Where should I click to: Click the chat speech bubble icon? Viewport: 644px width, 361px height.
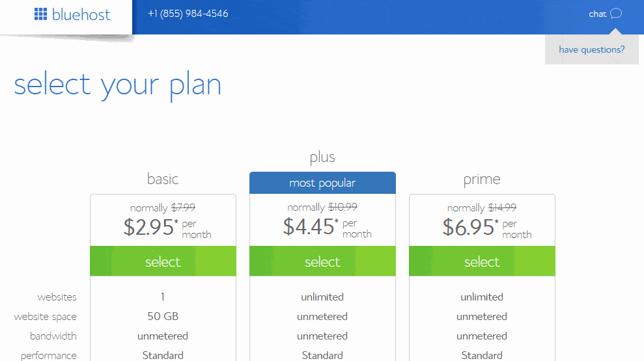(x=616, y=14)
